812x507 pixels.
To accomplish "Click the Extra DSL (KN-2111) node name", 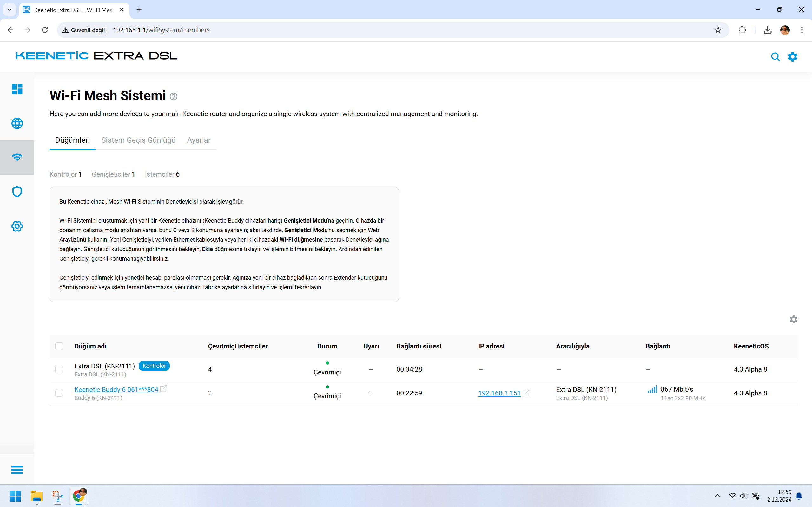I will tap(105, 366).
